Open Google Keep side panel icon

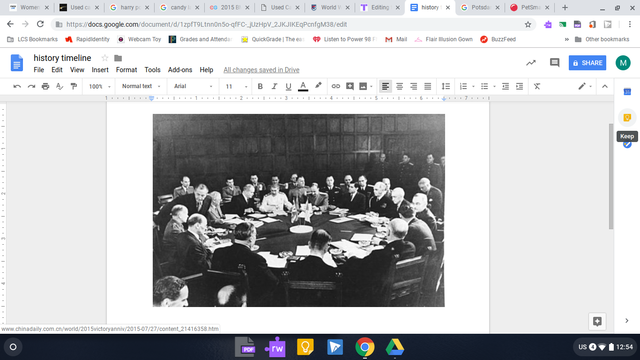click(x=627, y=118)
